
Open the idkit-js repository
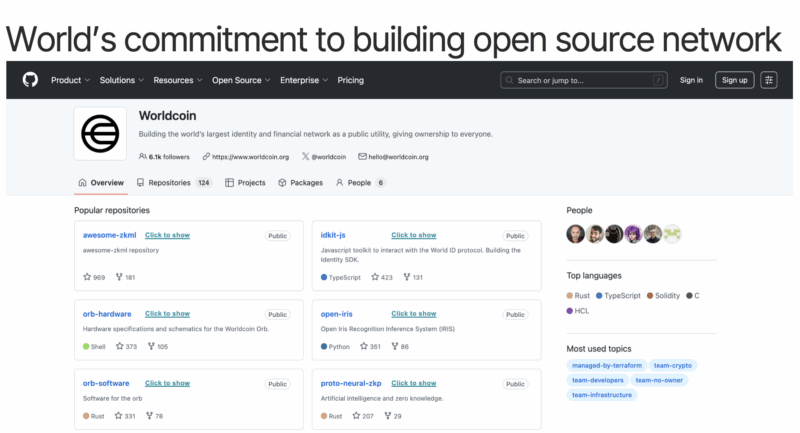[x=333, y=235]
